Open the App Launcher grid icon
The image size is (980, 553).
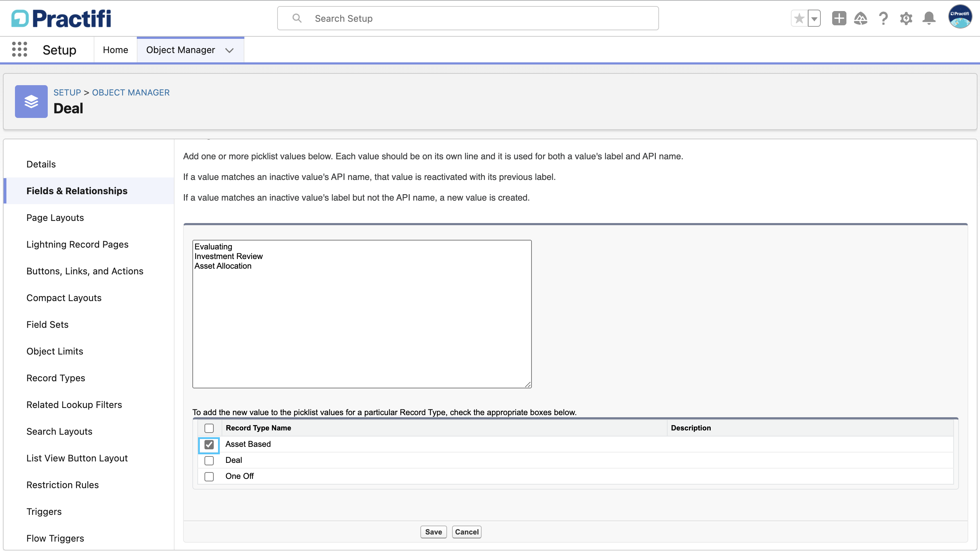tap(19, 50)
